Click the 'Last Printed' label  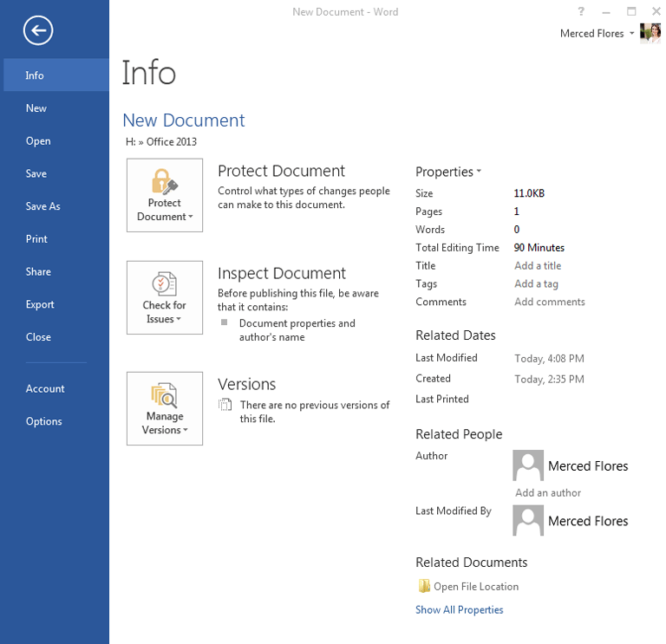(x=441, y=399)
